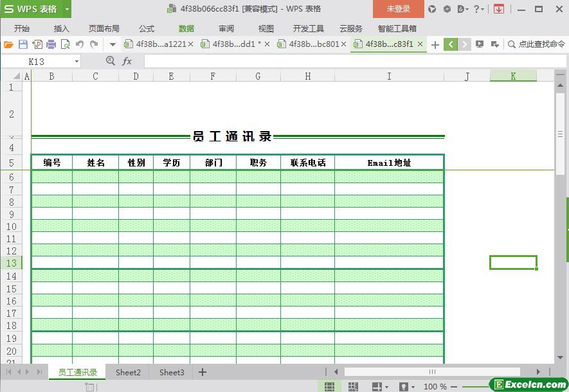
Task: Click the 未登录 login button
Action: point(398,9)
